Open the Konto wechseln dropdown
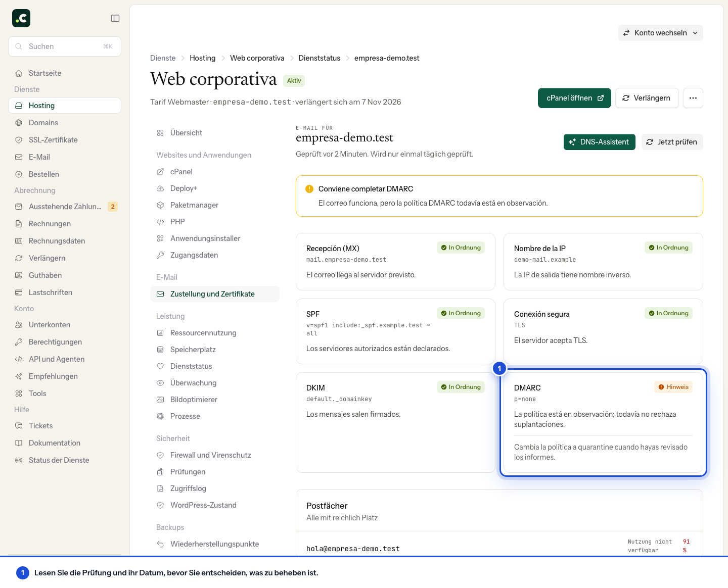 pos(660,33)
